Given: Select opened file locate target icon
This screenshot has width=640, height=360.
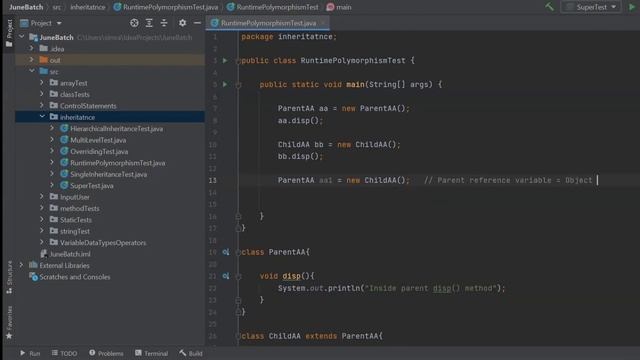Looking at the screenshot, I should (x=134, y=23).
